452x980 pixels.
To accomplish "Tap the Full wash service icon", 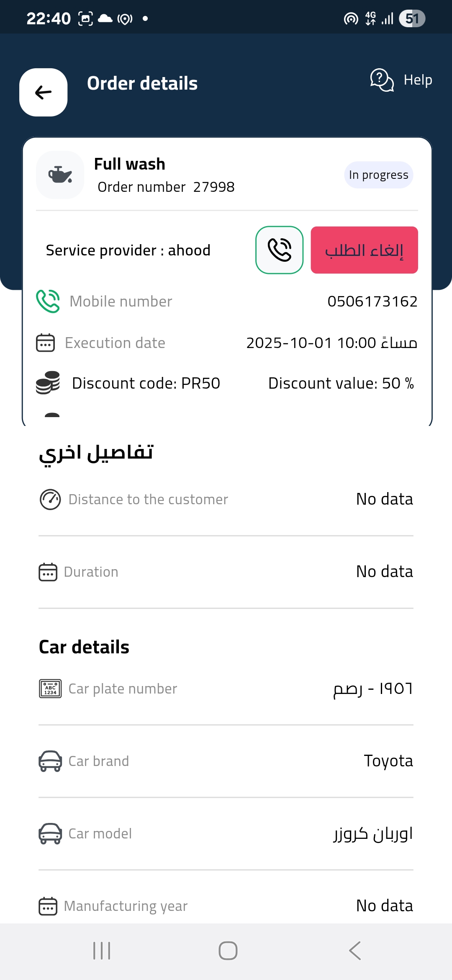I will pyautogui.click(x=60, y=175).
